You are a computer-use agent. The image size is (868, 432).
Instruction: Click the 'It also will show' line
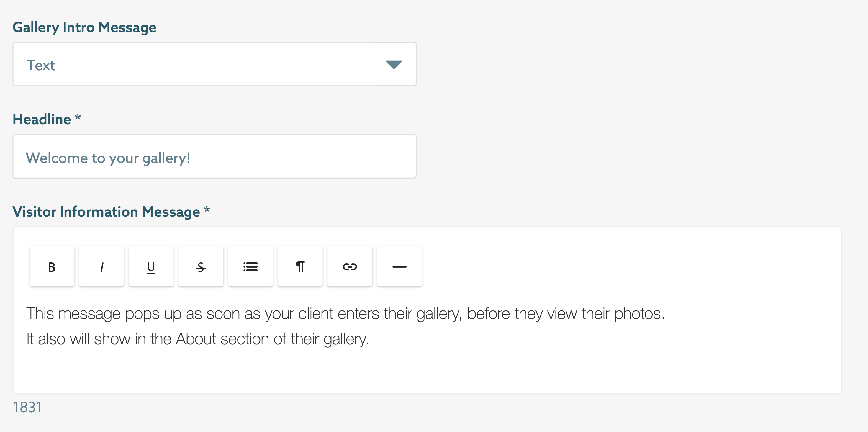tap(198, 339)
